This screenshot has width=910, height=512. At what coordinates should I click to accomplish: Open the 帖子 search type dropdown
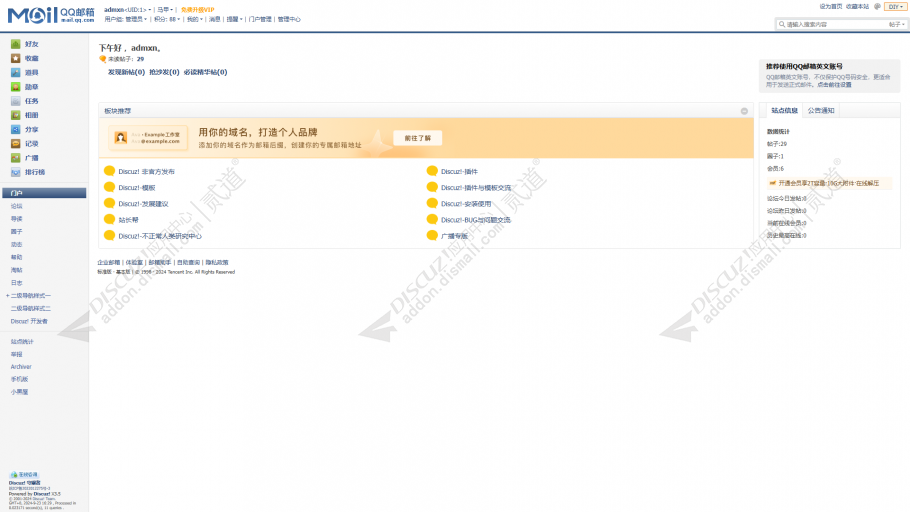click(x=897, y=24)
